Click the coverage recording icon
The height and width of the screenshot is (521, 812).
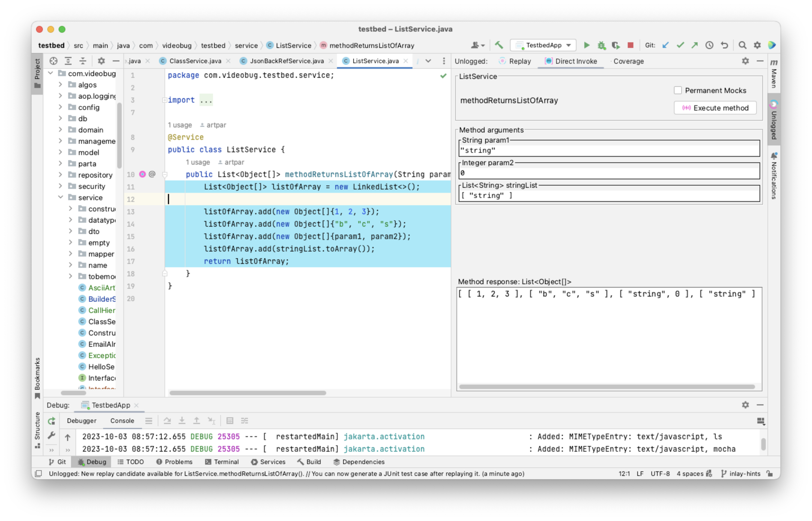coord(616,45)
